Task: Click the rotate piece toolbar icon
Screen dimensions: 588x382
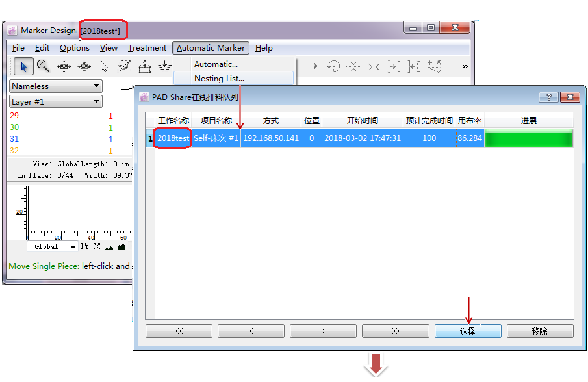Action: tap(333, 66)
